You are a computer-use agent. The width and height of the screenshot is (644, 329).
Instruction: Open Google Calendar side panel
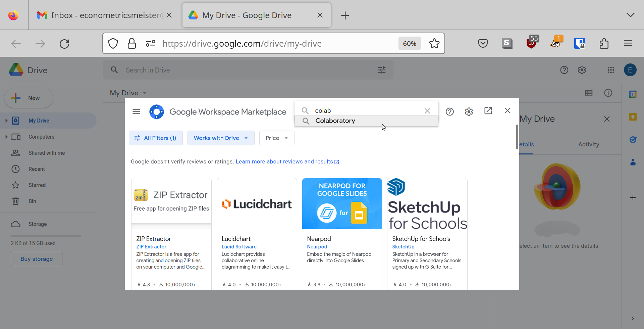(633, 94)
